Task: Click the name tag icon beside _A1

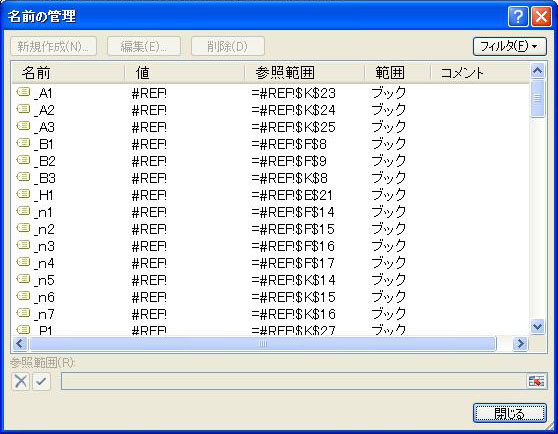Action: tap(23, 92)
